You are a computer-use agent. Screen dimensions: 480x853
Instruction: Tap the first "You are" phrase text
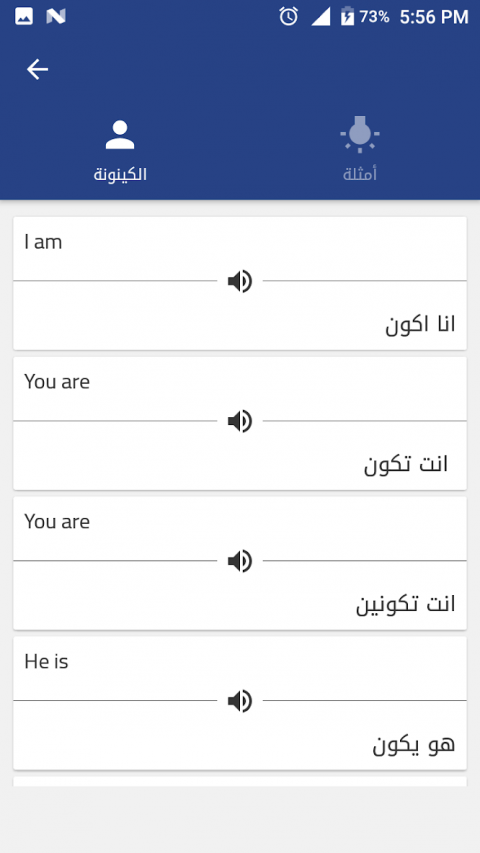pyautogui.click(x=57, y=382)
